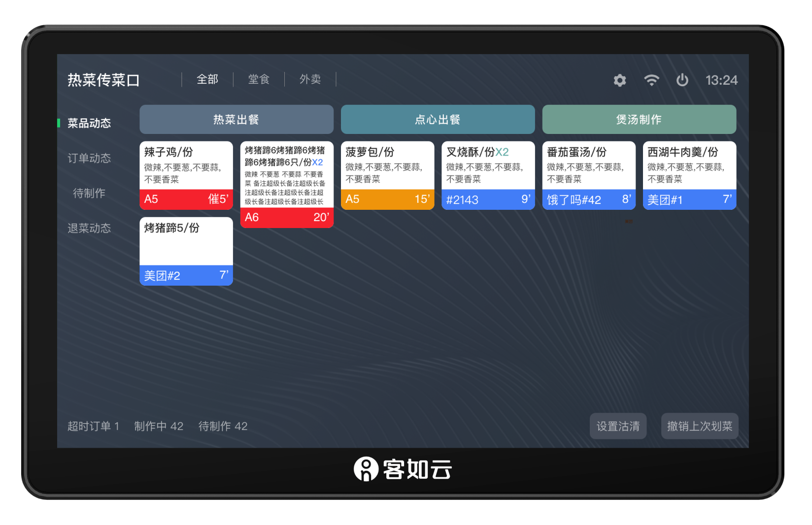Screen dimensions: 812x525
Task: Tap the 辣子鸡/份 dish card
Action: coord(186,165)
